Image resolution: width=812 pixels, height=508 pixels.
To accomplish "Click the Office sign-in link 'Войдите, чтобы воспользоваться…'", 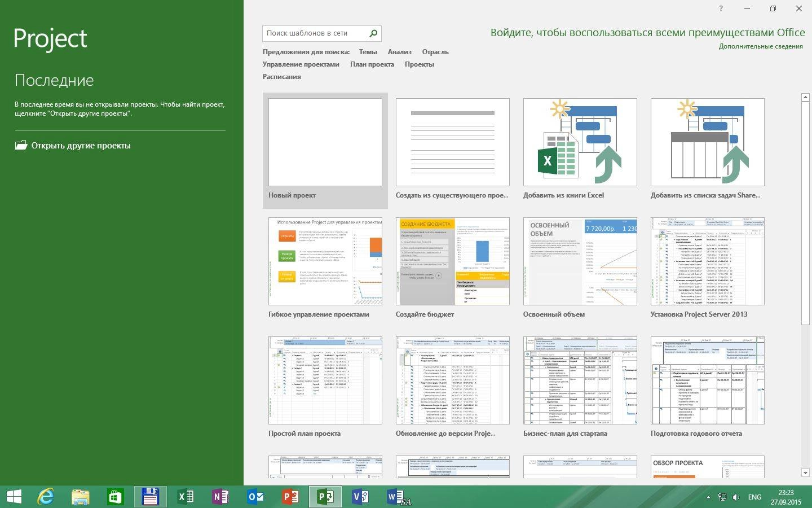I will coord(647,33).
